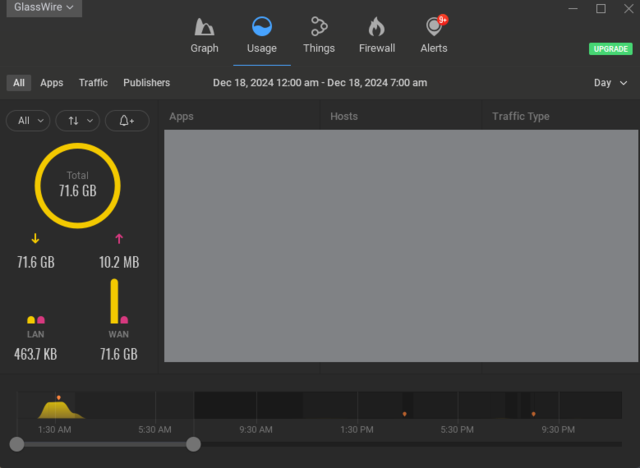Click the 10.2 MB upload value
The height and width of the screenshot is (468, 640).
click(119, 262)
